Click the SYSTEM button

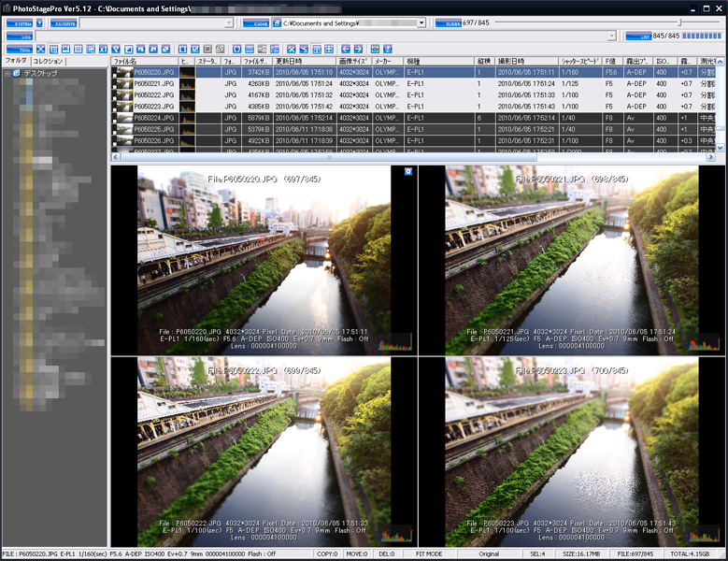(x=20, y=23)
